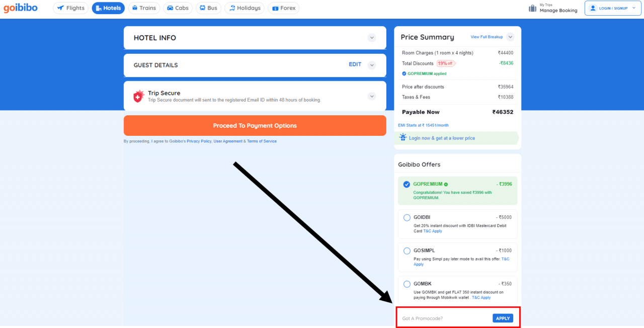The height and width of the screenshot is (328, 644).
Task: Click the Login now gift icon
Action: 403,137
